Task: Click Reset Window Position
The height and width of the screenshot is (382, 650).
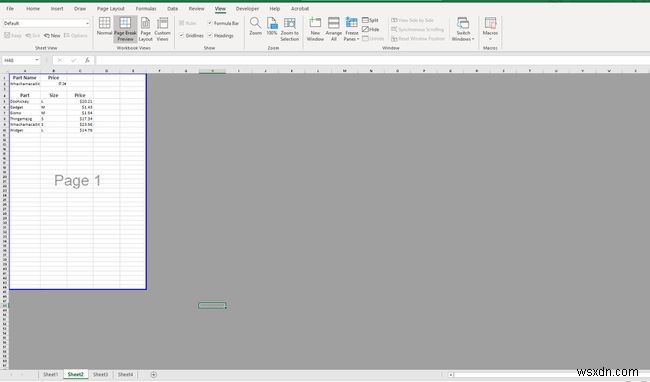Action: click(x=418, y=39)
